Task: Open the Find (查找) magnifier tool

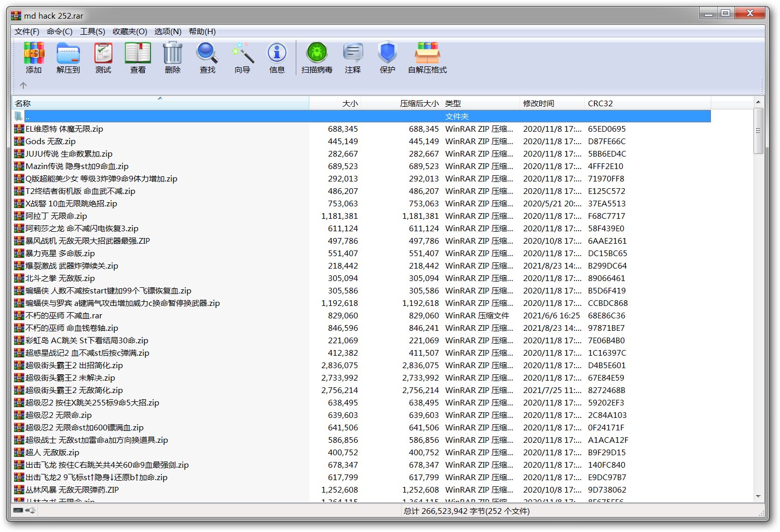Action: click(207, 58)
